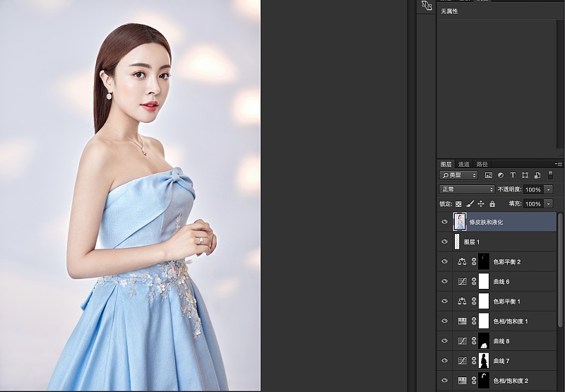Lock transparent pixels checkerboard icon
The width and height of the screenshot is (565, 392).
pos(458,204)
